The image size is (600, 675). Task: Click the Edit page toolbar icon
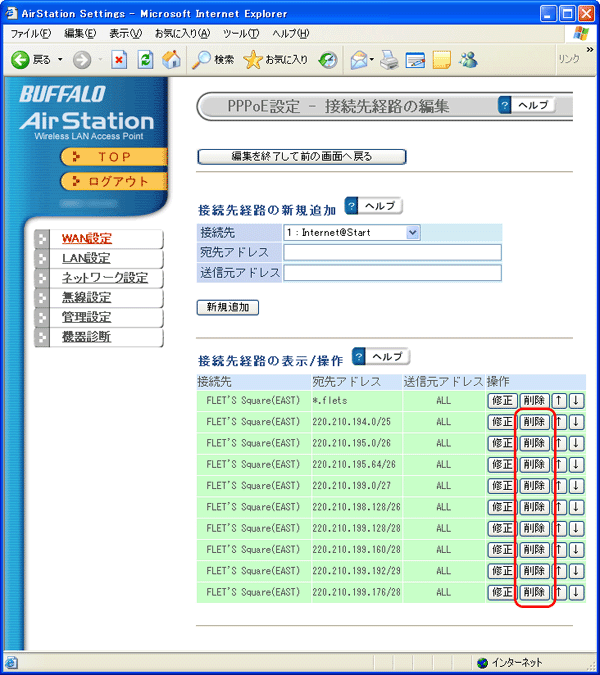pyautogui.click(x=415, y=60)
